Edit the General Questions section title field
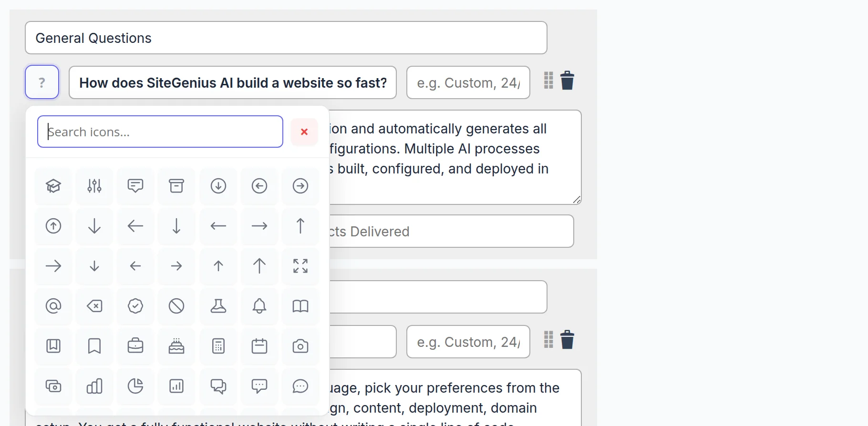868x426 pixels. pyautogui.click(x=286, y=38)
